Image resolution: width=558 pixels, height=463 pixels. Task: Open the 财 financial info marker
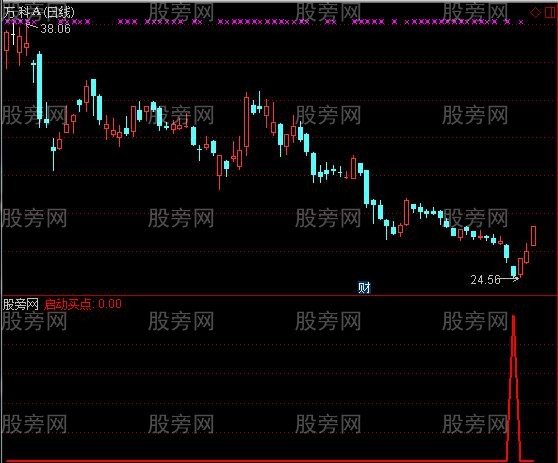[364, 287]
